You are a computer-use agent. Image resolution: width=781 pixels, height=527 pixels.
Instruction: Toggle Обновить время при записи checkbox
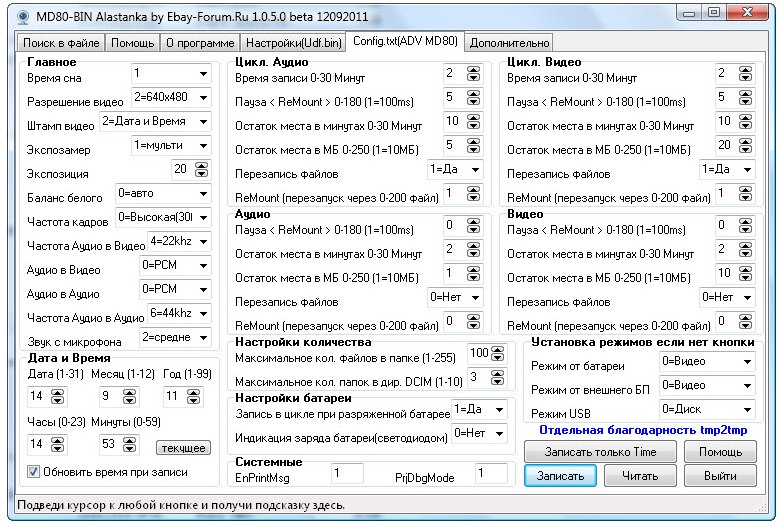point(33,472)
